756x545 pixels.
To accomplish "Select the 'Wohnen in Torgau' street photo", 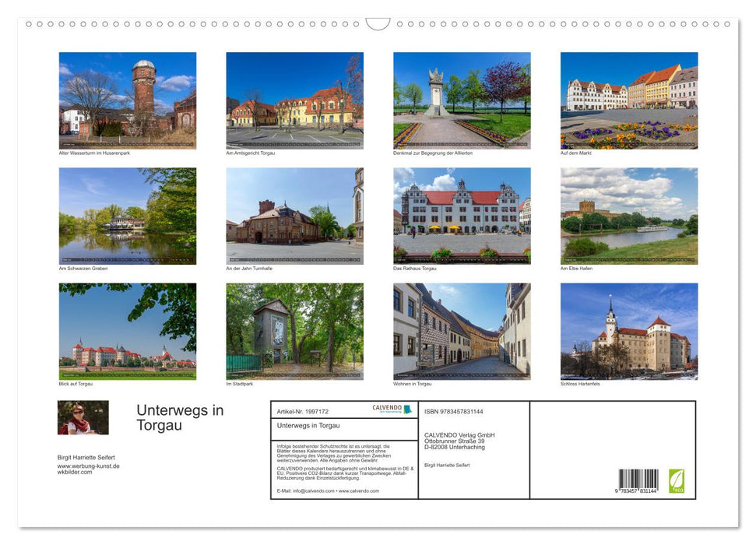I will click(461, 331).
